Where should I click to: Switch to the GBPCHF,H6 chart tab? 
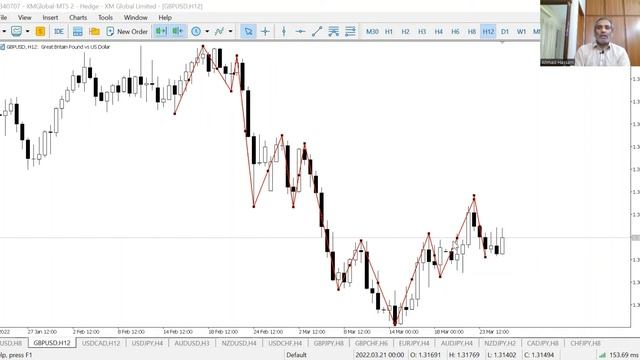[x=371, y=343]
